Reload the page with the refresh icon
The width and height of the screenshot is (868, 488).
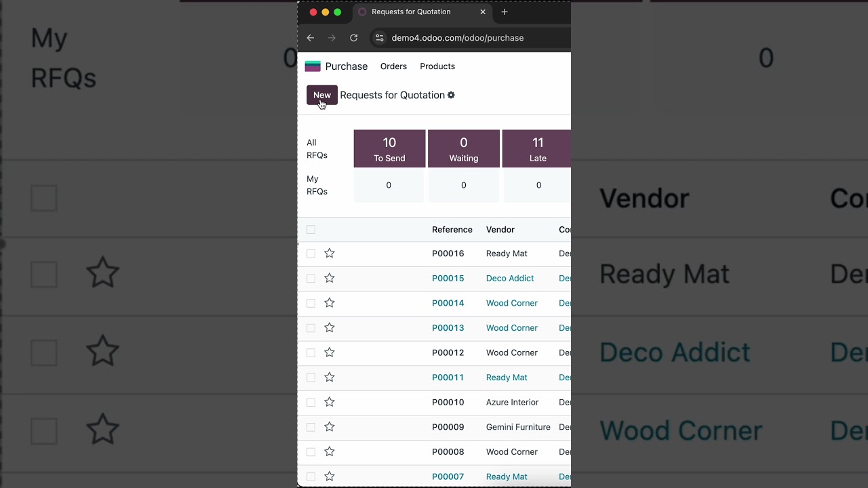click(x=353, y=38)
